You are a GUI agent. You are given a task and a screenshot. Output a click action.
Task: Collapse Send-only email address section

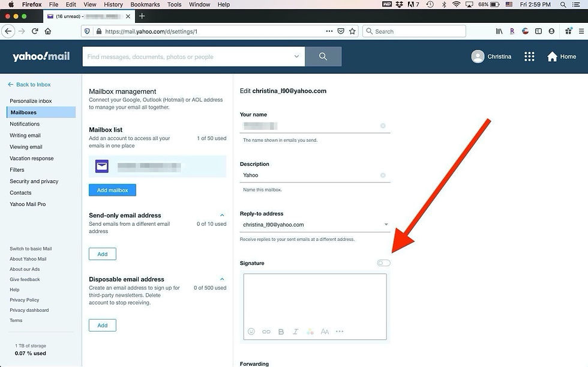[222, 216]
